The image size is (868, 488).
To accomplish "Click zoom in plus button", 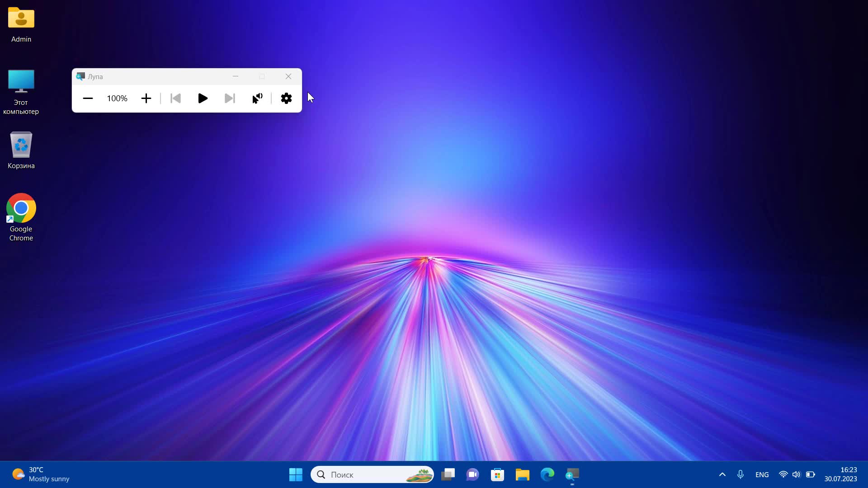I will pyautogui.click(x=146, y=99).
